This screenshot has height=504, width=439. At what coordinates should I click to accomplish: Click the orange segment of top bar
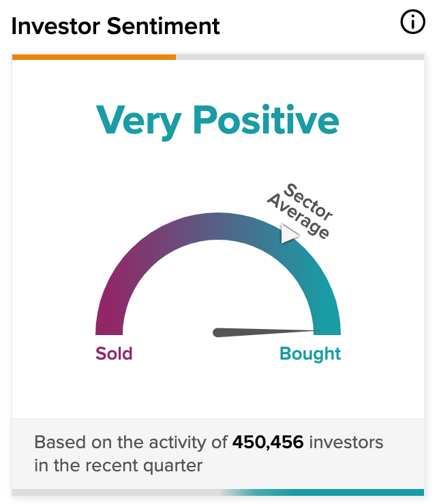pos(94,57)
